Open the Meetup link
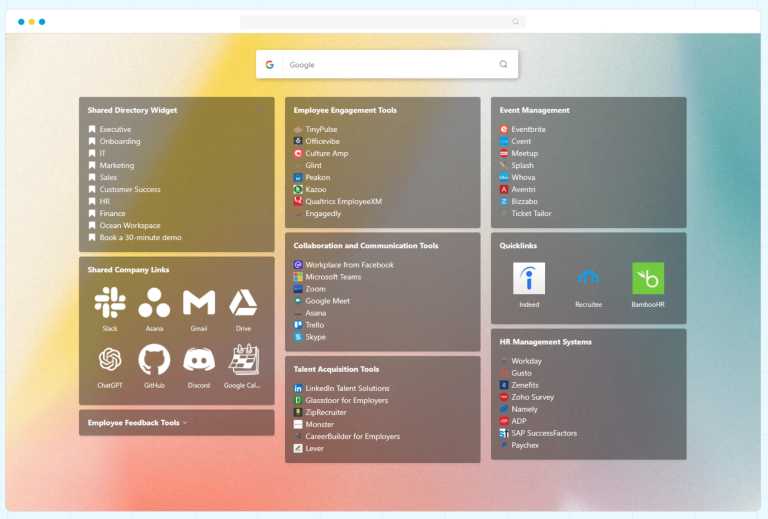Viewport: 768px width, 519px height. pyautogui.click(x=525, y=153)
